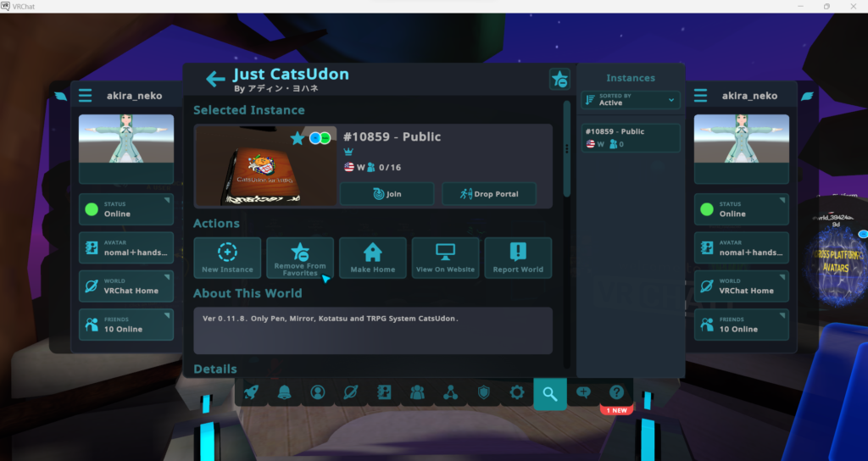Select the Search magnifier tab
The height and width of the screenshot is (461, 868).
(550, 393)
